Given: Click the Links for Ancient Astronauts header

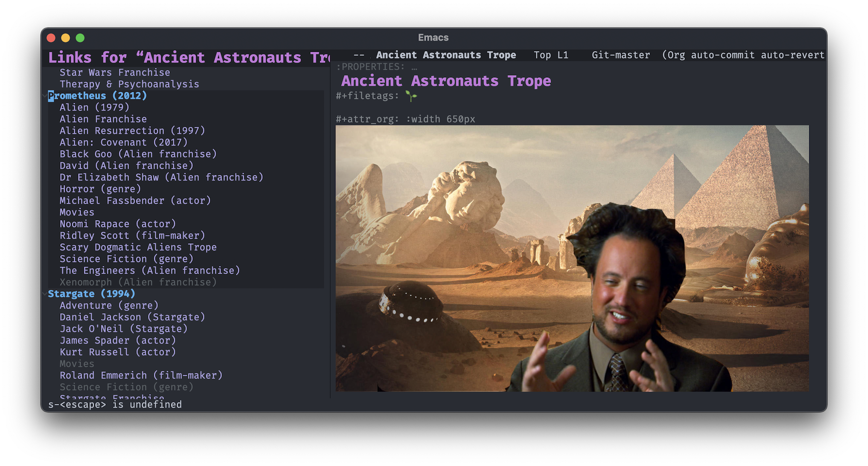Looking at the screenshot, I should tap(189, 57).
